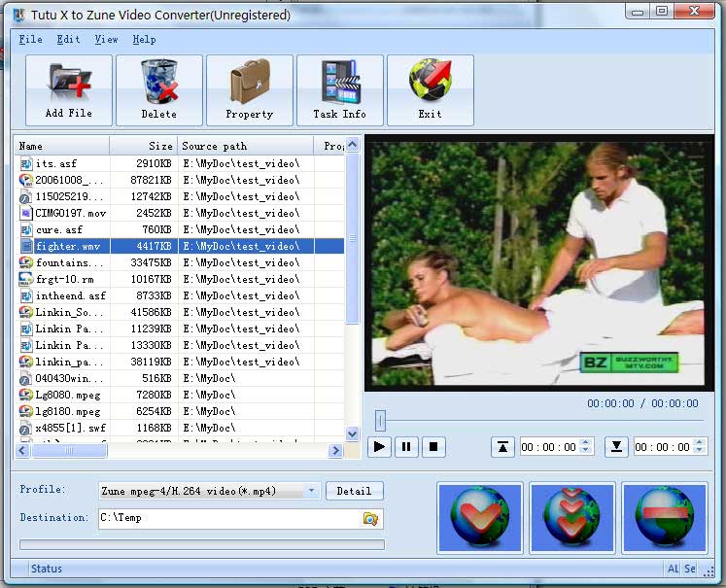Convert all with the triple-arrow globe button
Viewport: 726px width, 588px height.
571,518
